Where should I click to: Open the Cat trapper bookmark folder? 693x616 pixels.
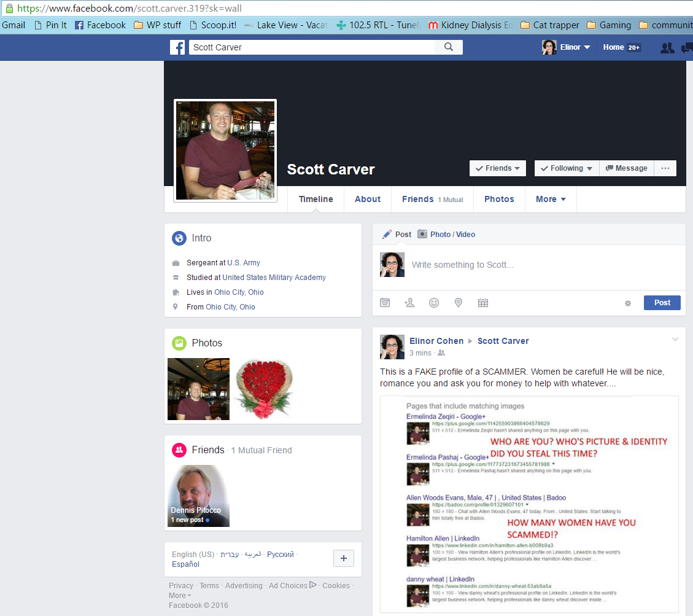click(550, 25)
